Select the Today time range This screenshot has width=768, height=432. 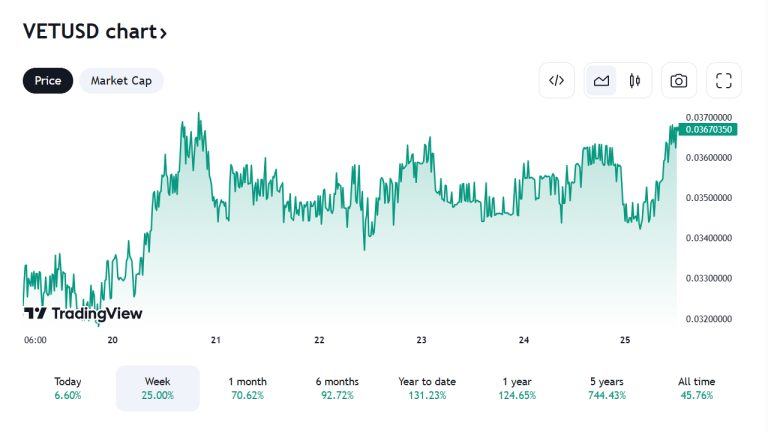(x=69, y=388)
